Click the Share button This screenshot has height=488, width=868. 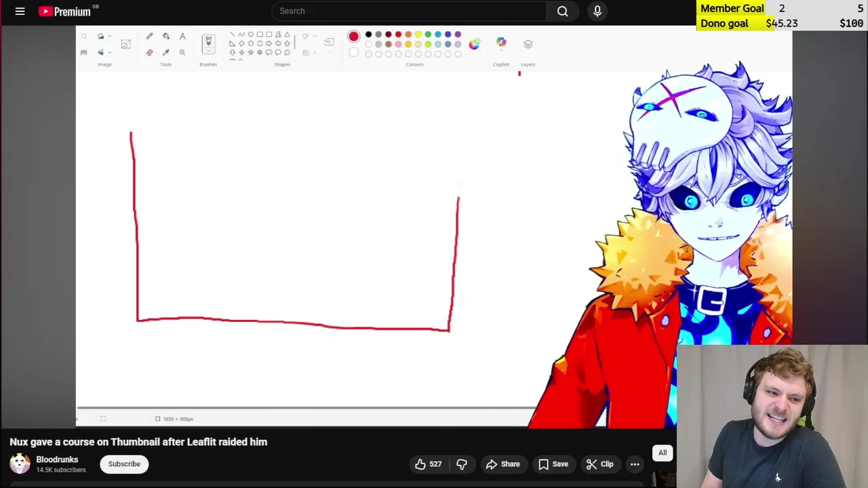[x=502, y=464]
